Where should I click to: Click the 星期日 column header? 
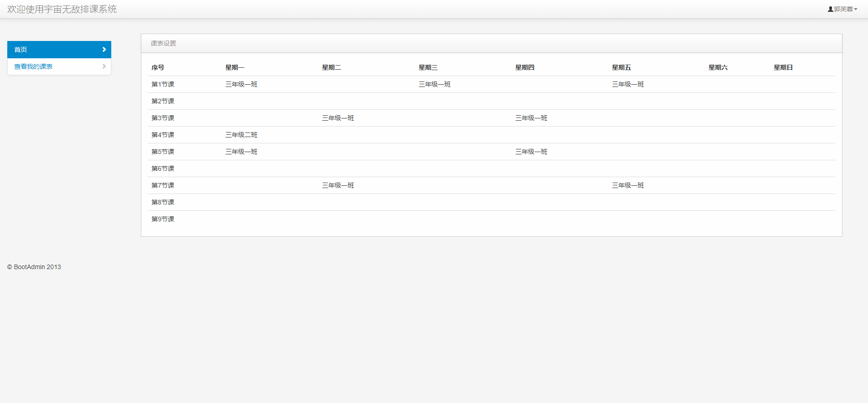[x=783, y=67]
